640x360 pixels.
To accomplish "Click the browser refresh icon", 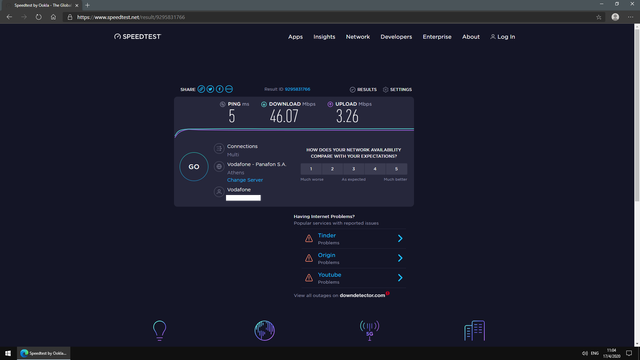I will tap(38, 17).
